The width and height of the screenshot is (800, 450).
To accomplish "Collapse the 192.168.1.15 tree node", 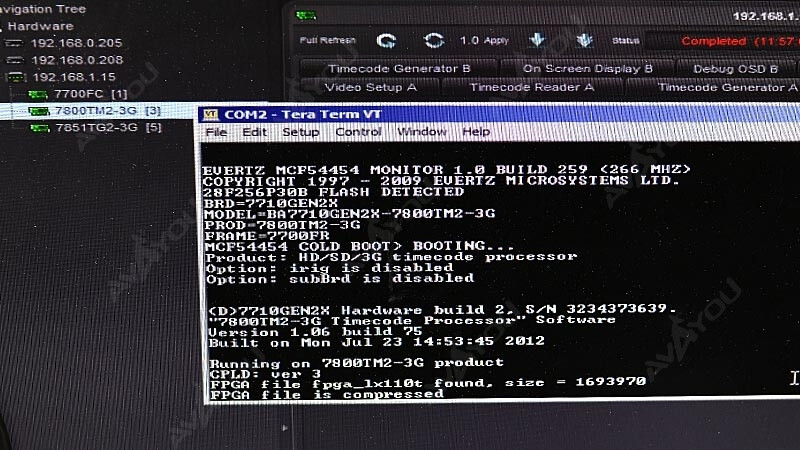I will (5, 77).
